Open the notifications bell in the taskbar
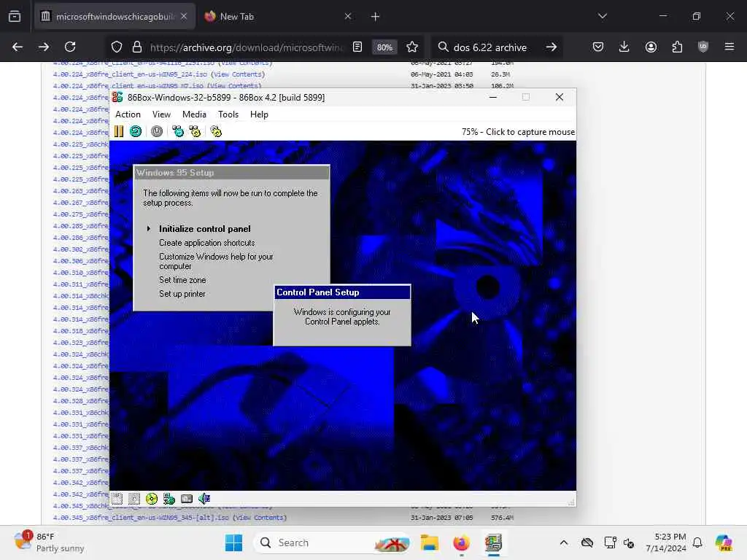The width and height of the screenshot is (747, 560). (697, 542)
